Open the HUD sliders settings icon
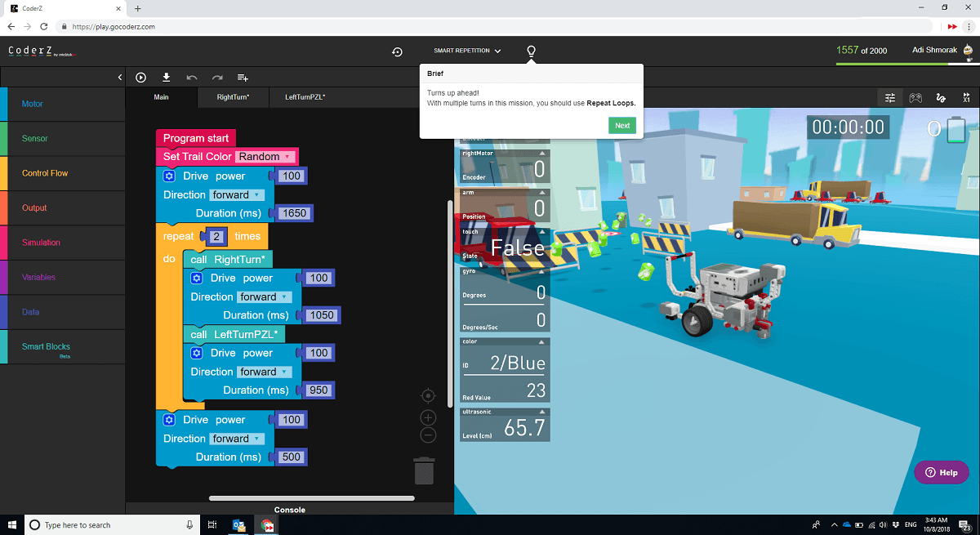 point(889,97)
